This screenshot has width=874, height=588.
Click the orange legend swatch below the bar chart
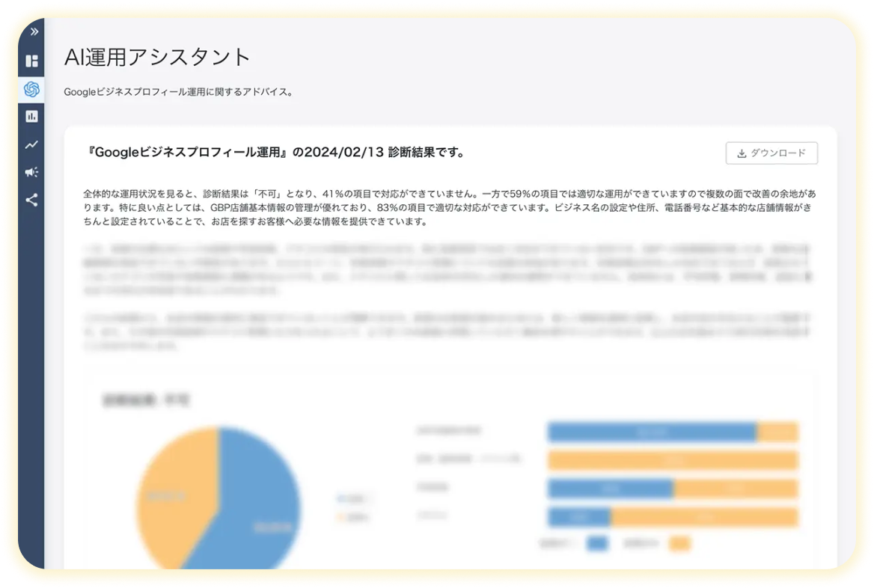click(679, 544)
